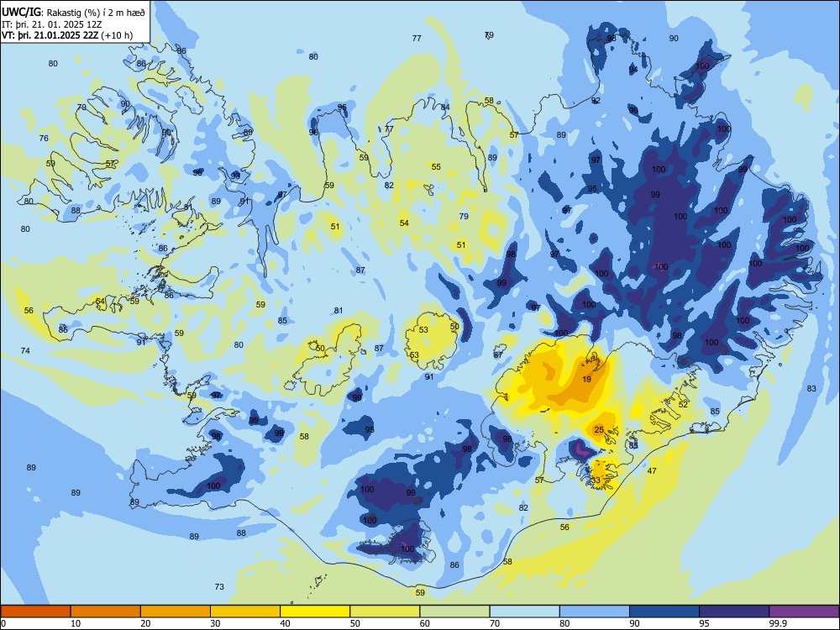
Task: Select the map value 55
Action: coord(436,167)
